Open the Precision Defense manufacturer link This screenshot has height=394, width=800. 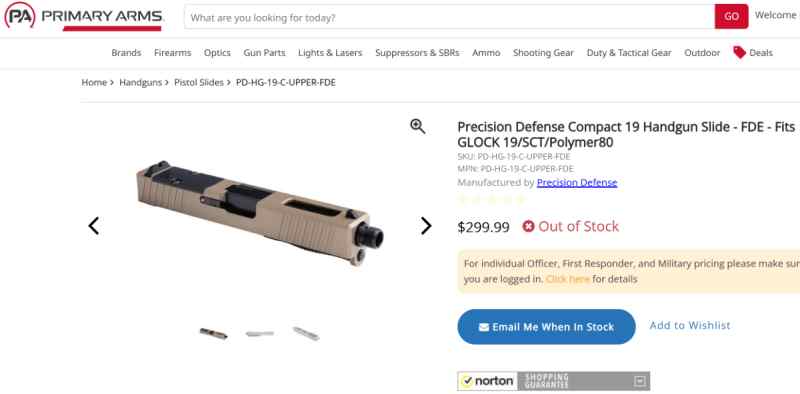pyautogui.click(x=577, y=182)
